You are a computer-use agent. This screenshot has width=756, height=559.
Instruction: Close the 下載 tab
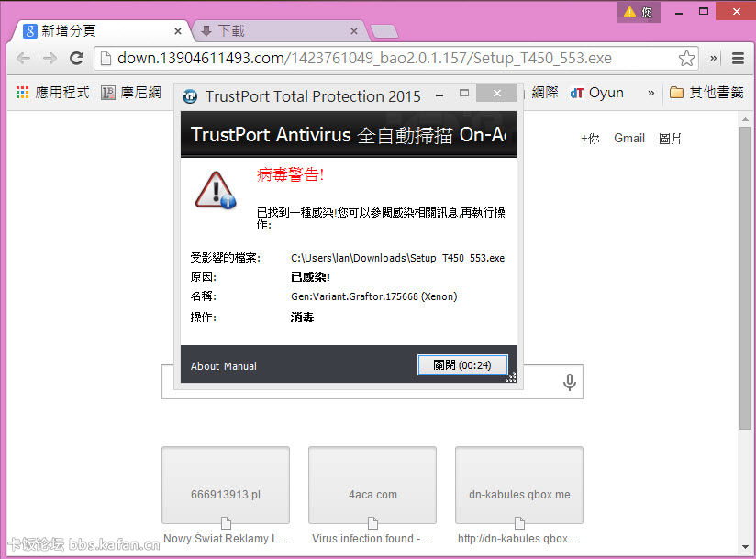354,31
